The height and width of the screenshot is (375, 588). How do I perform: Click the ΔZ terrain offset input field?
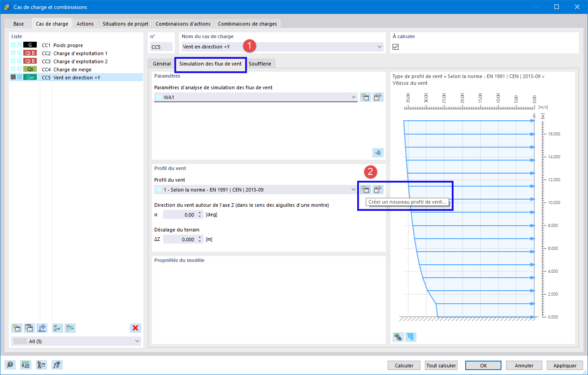coord(180,240)
